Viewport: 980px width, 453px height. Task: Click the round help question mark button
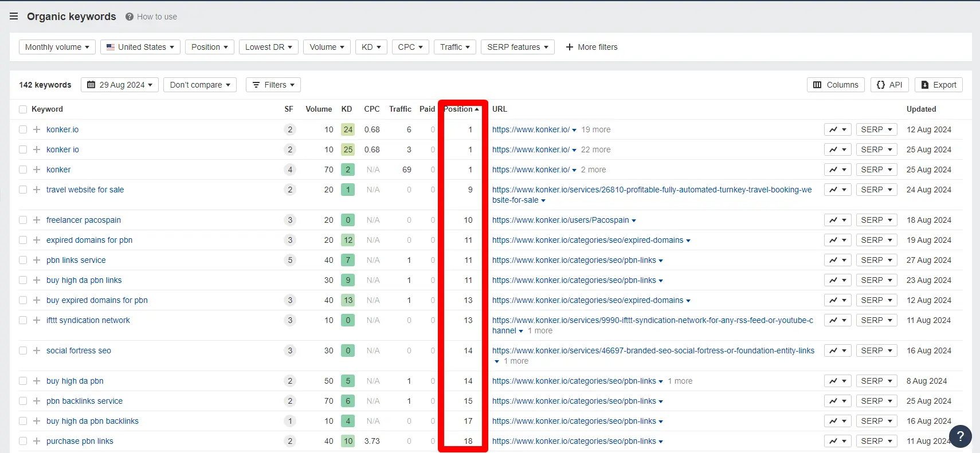(x=961, y=436)
